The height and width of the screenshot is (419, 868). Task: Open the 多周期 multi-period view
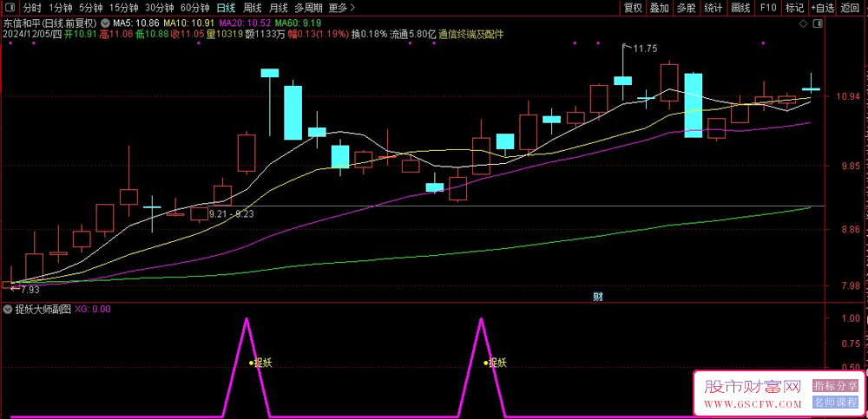[x=308, y=8]
